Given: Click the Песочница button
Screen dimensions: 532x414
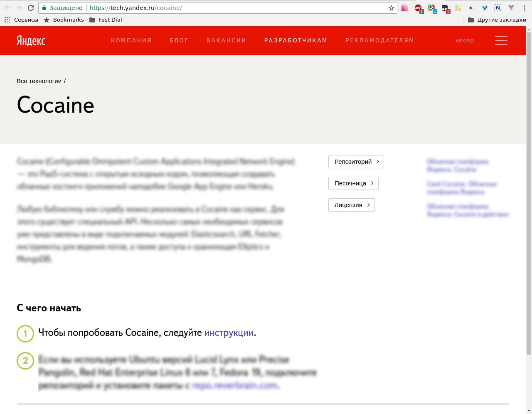Looking at the screenshot, I should click(x=353, y=183).
